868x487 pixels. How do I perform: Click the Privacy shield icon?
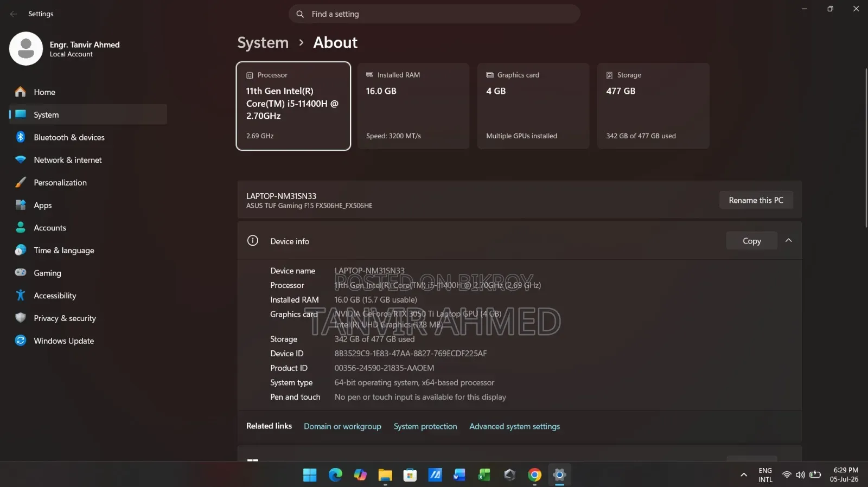pyautogui.click(x=21, y=318)
